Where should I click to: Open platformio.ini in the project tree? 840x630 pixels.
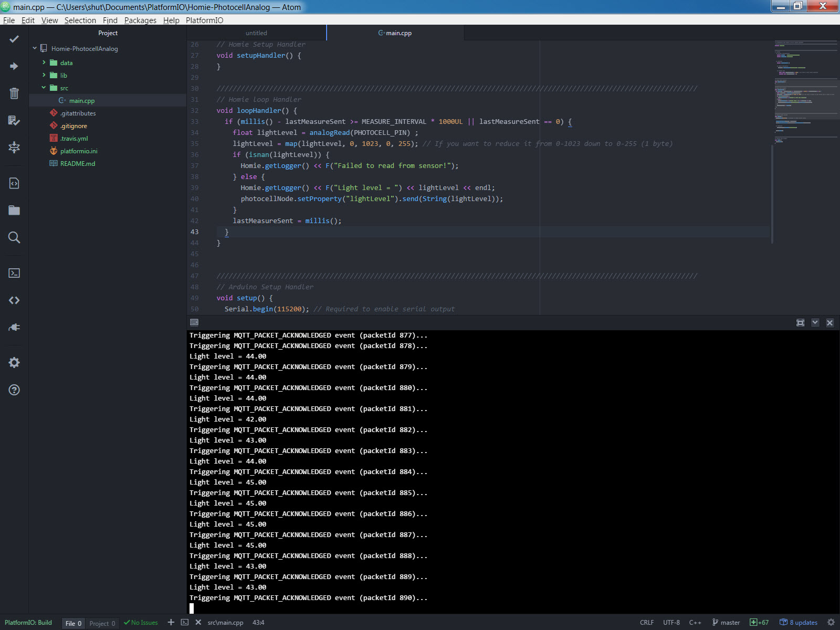79,151
